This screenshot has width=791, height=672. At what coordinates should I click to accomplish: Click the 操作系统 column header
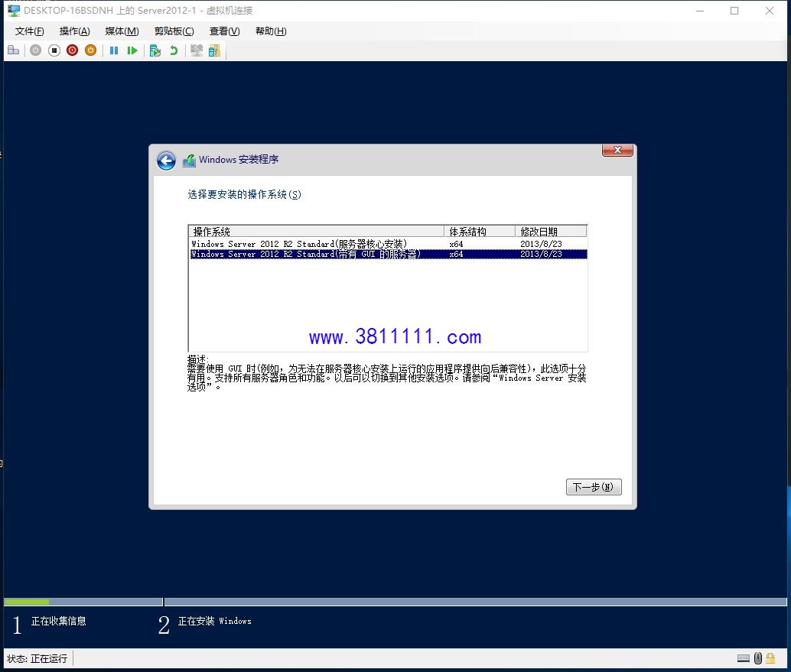[x=316, y=232]
